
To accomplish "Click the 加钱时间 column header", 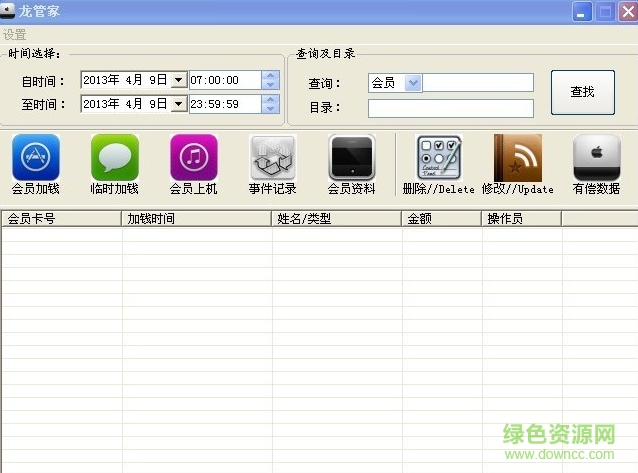I will tap(197, 218).
